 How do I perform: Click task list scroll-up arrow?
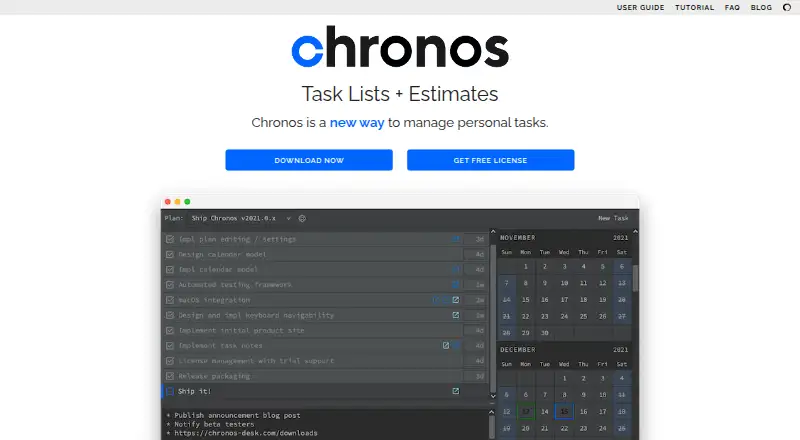click(x=493, y=232)
